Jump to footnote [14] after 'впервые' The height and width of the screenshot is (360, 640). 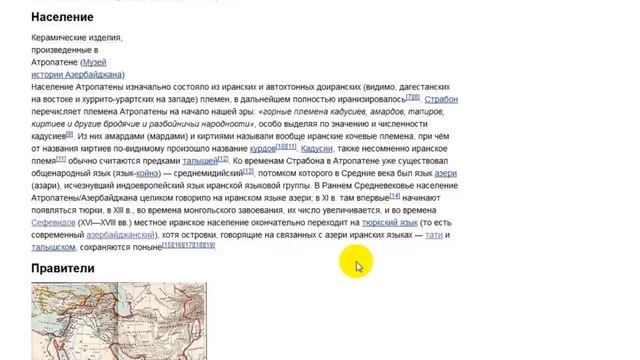(395, 196)
